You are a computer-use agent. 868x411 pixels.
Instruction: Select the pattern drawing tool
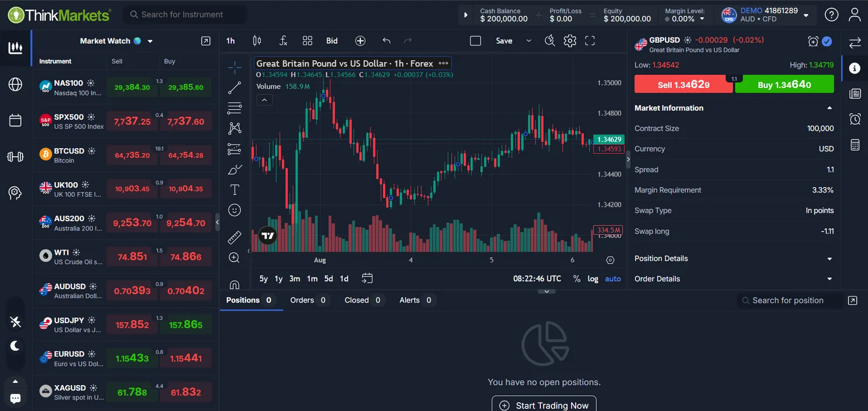(234, 128)
